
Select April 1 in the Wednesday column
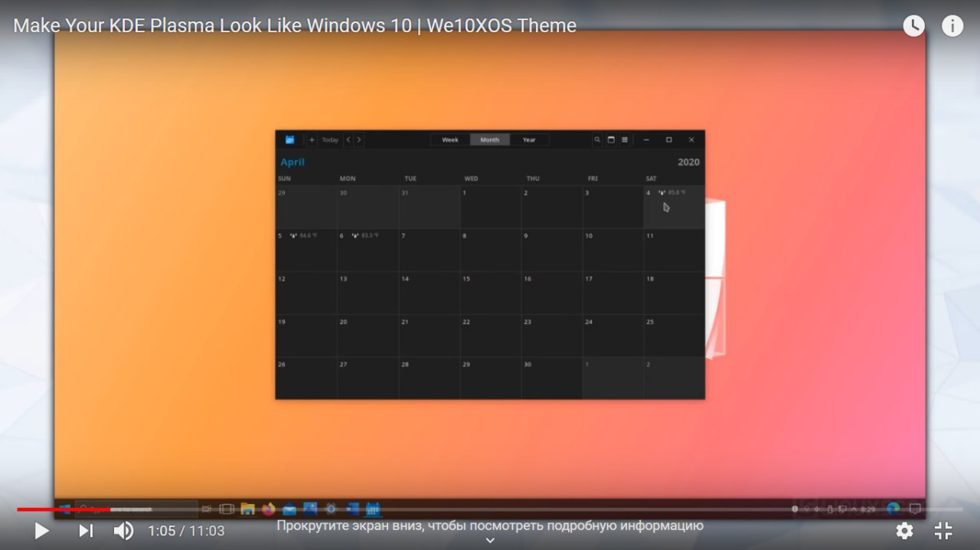coord(491,207)
